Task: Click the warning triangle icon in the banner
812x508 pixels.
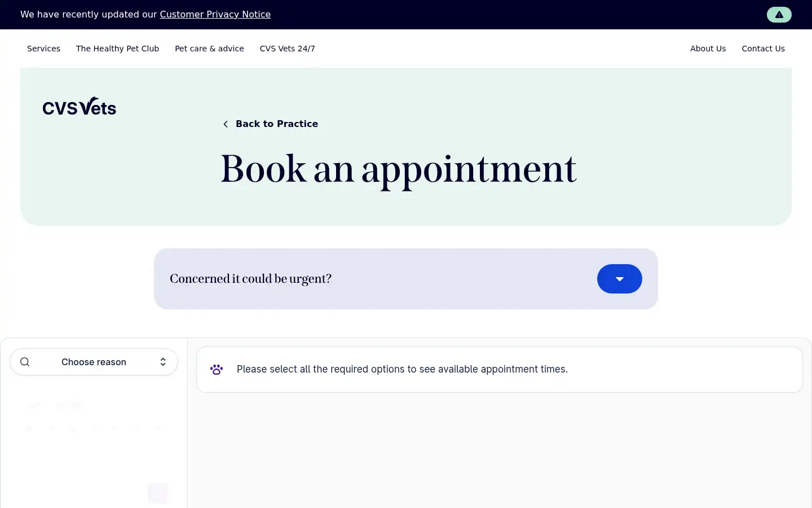Action: [779, 15]
